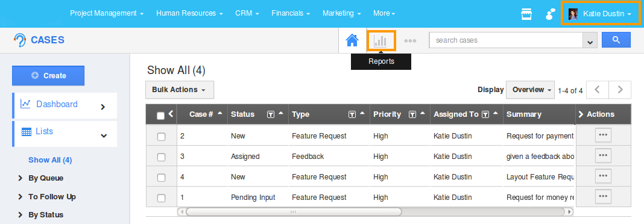Filter the Assigned To column

point(485,114)
